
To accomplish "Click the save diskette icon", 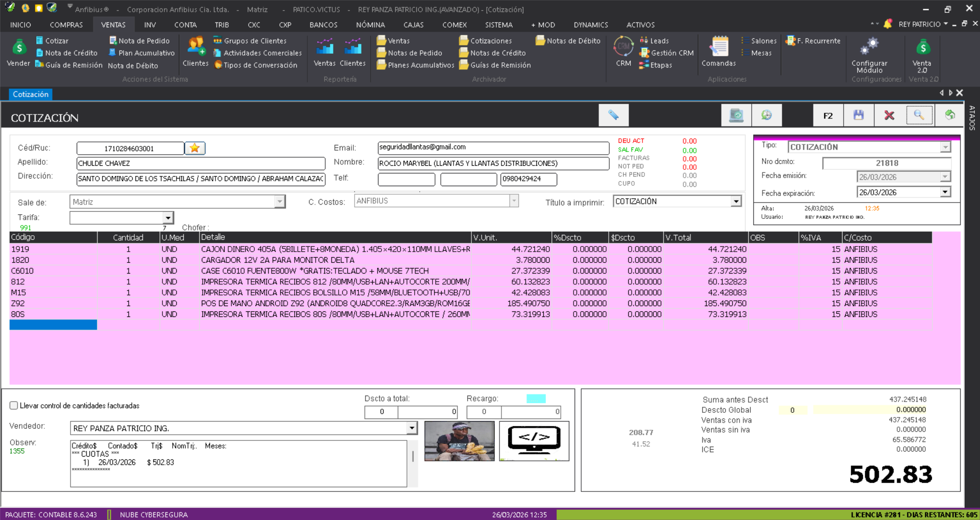I will [x=858, y=115].
